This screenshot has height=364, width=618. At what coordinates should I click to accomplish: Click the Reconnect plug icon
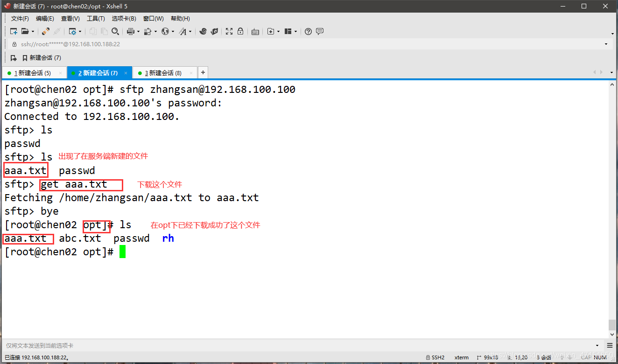[x=45, y=31]
